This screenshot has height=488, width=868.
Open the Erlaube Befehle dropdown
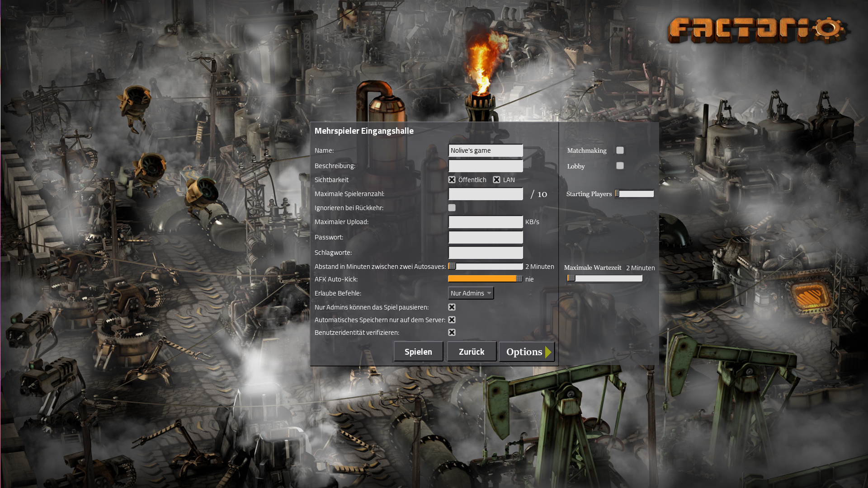click(x=471, y=293)
